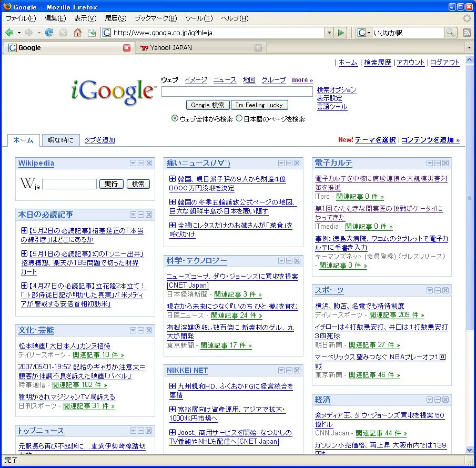
Task: Click the scrollbar down arrow
Action: (x=469, y=450)
